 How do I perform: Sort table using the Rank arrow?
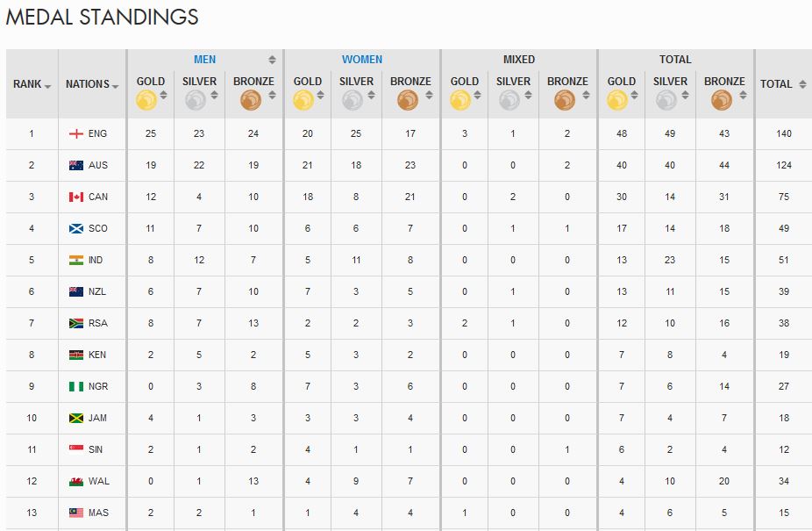pos(47,85)
